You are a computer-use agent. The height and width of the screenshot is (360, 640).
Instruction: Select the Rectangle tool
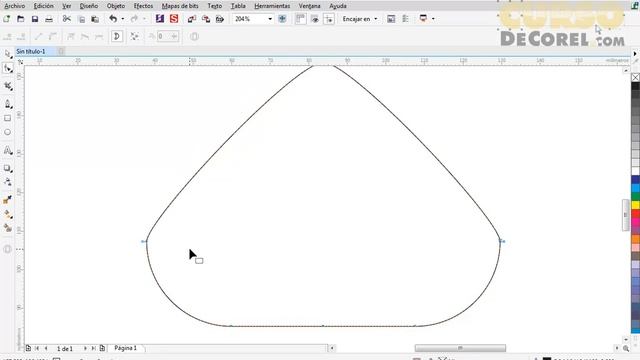pos(7,118)
